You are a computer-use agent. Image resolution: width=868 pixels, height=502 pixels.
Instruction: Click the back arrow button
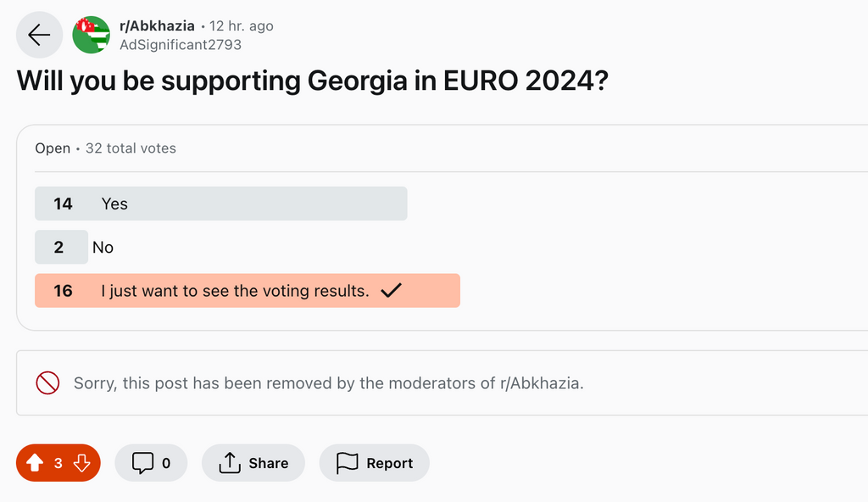[39, 35]
